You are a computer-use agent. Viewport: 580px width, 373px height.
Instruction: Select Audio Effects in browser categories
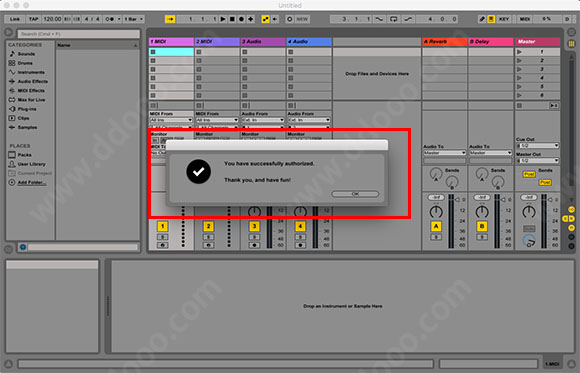(28, 81)
